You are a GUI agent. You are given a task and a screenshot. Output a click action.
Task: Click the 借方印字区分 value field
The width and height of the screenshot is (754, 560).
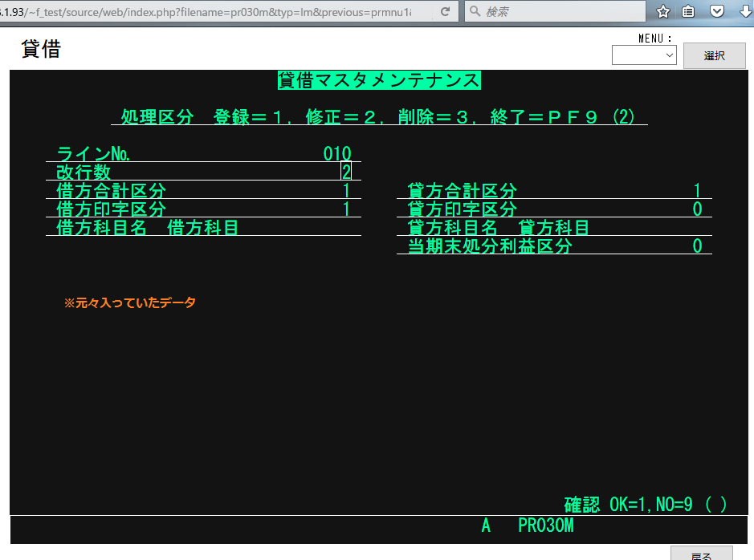[346, 209]
